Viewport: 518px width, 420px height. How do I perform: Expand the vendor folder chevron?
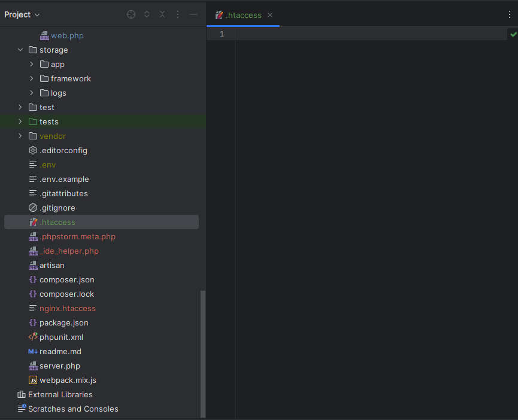pos(20,136)
